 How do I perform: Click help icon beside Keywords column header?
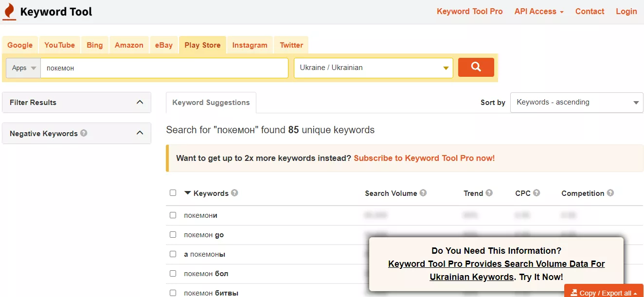point(234,193)
